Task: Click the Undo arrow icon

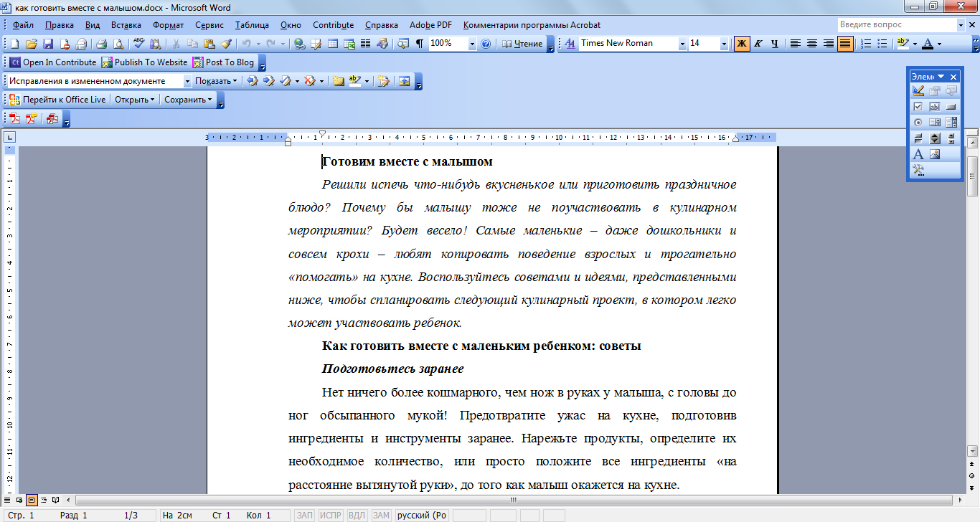Action: point(246,44)
